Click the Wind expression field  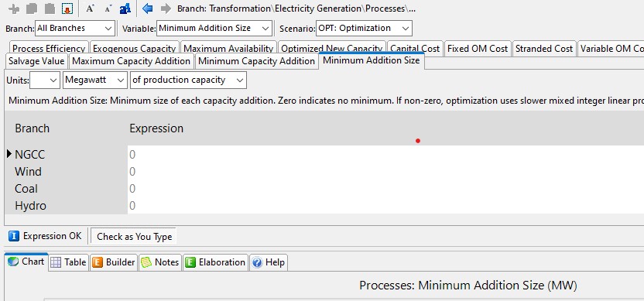click(x=385, y=172)
